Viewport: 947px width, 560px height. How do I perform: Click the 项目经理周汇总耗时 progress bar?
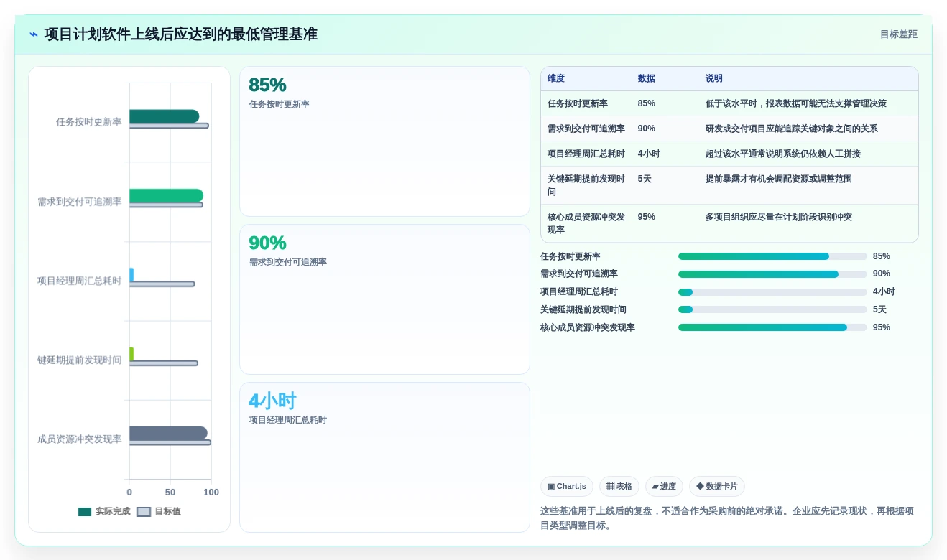click(772, 292)
